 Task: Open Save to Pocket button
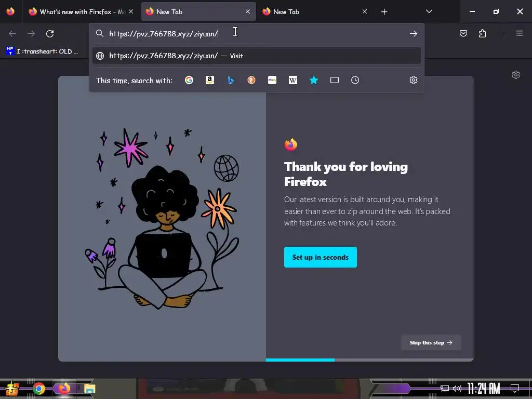[x=463, y=33]
